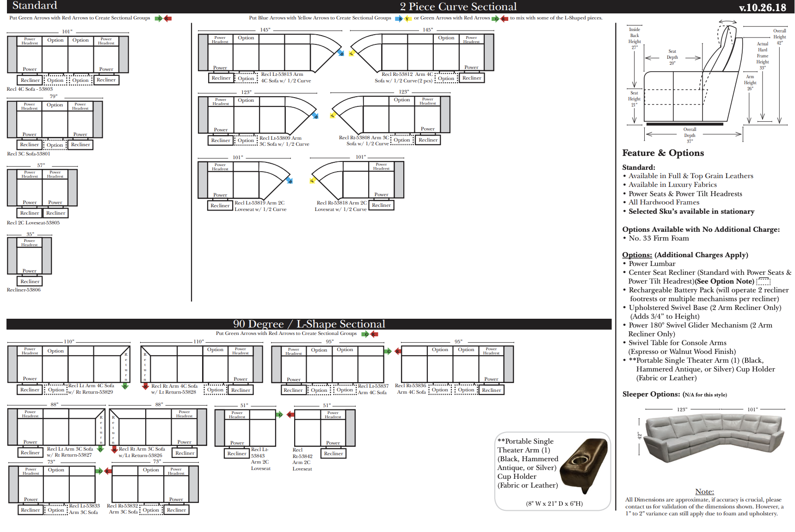Click dotted option box icon beside Option Note

click(763, 281)
